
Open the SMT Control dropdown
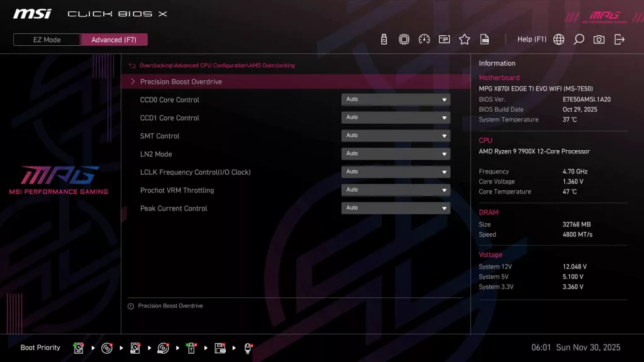[x=396, y=136]
